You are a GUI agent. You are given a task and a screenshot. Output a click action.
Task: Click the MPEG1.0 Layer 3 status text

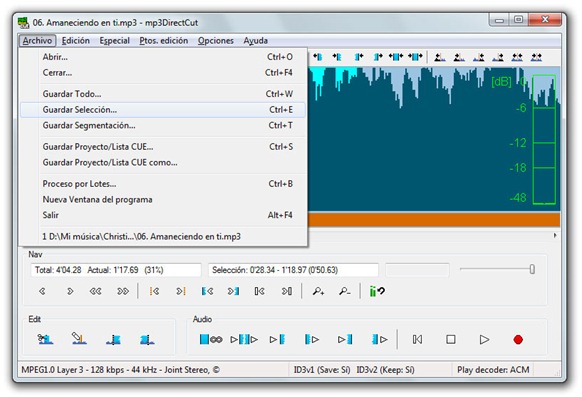(121, 370)
